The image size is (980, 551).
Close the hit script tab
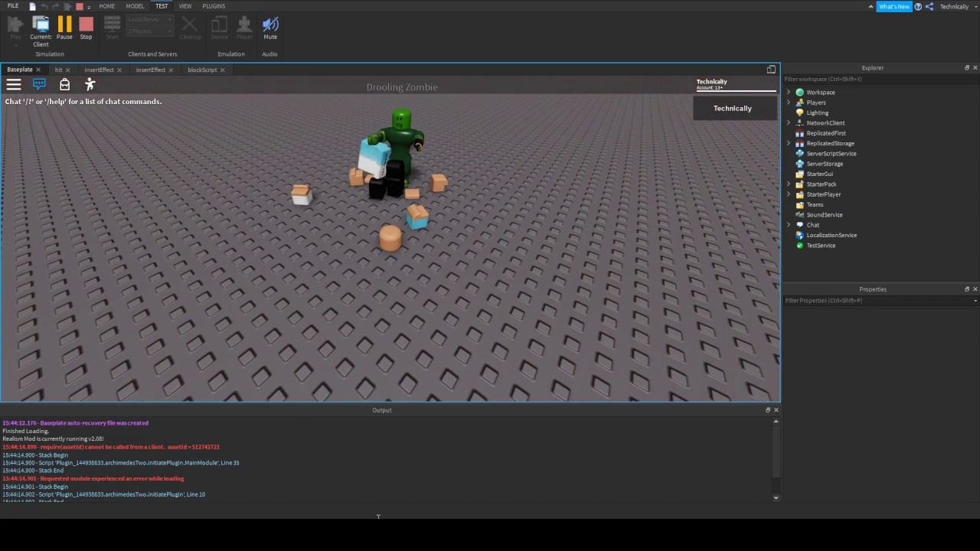(67, 70)
